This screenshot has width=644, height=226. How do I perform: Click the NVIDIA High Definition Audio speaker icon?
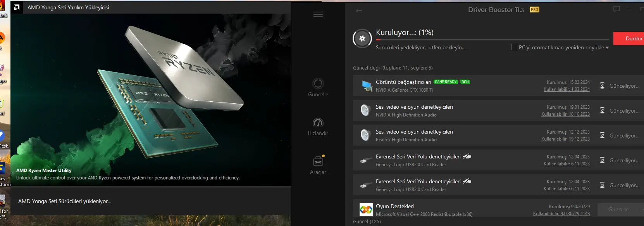tap(365, 111)
